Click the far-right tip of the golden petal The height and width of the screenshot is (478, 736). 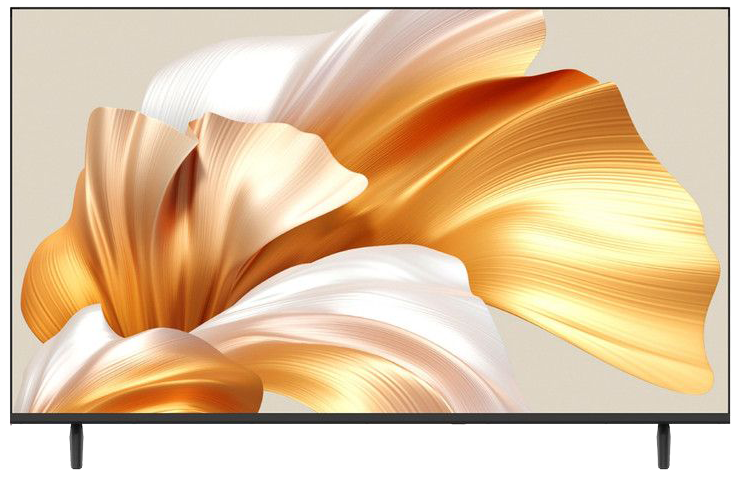tap(712, 270)
